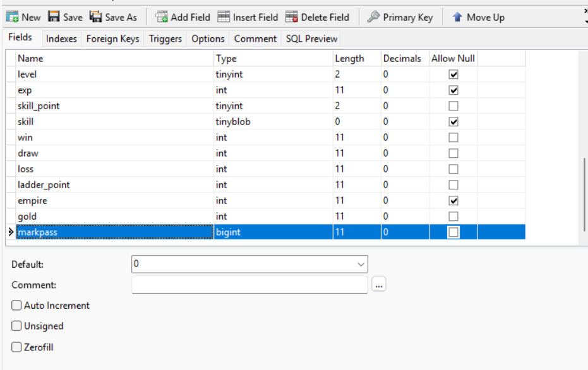Click the Delete Field icon

(291, 17)
